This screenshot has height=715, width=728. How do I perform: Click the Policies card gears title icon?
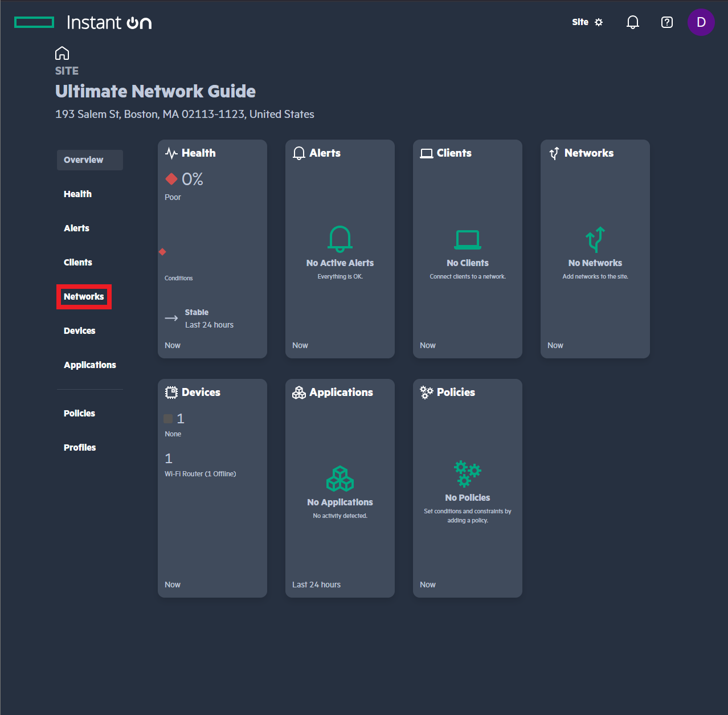(427, 393)
